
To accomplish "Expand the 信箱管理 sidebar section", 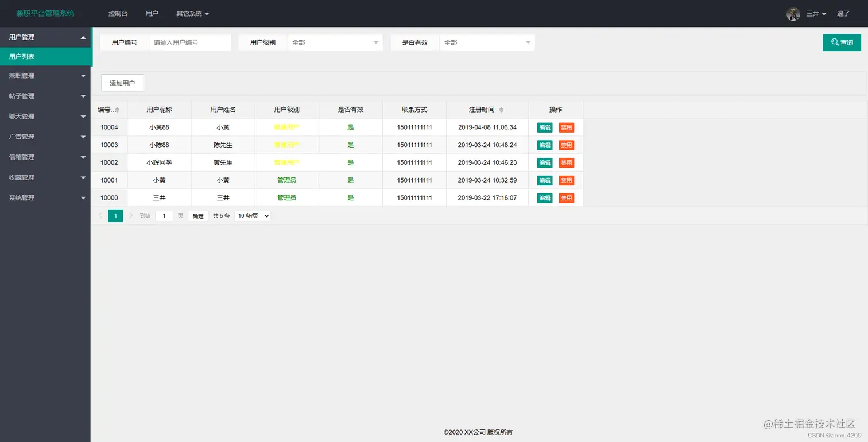I will pyautogui.click(x=45, y=157).
